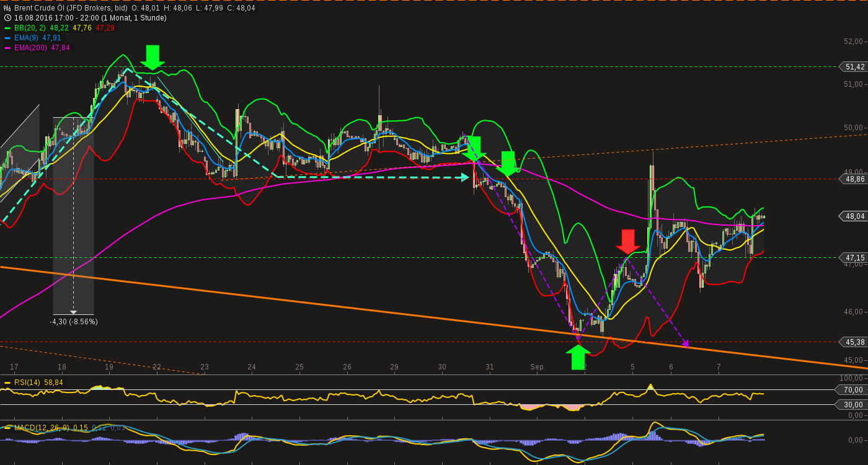Click date axis label 23
This screenshot has width=868, height=465.
pyautogui.click(x=205, y=367)
